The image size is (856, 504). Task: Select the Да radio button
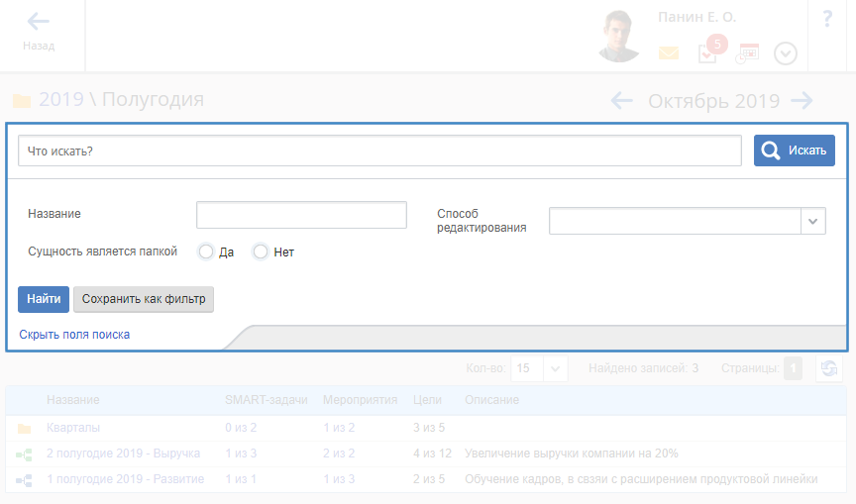point(206,252)
